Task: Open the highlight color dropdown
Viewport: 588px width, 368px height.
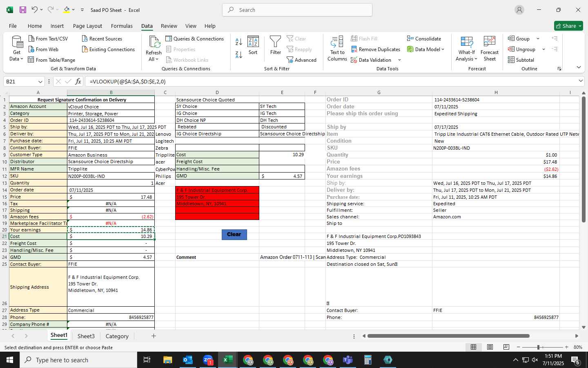Action: [x=73, y=10]
